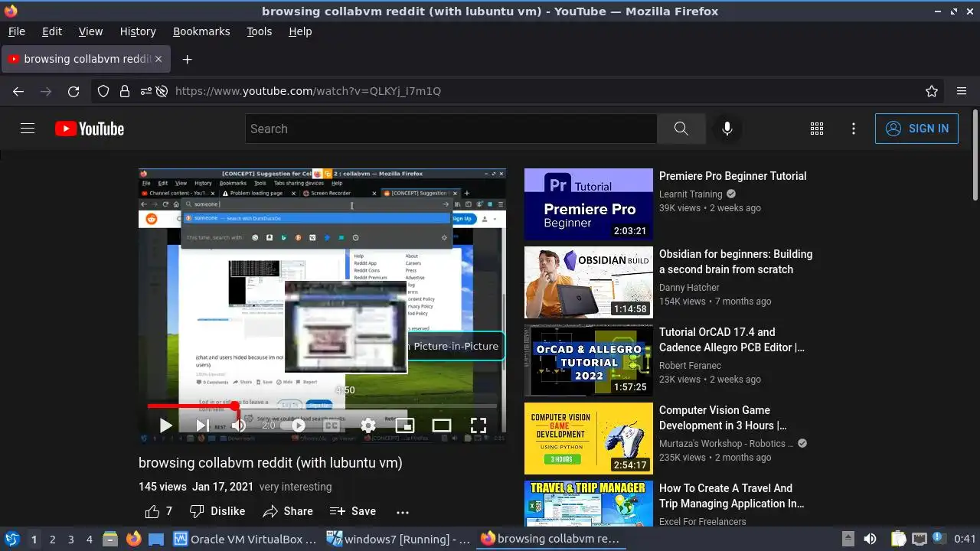
Task: Mute the video using the speaker icon
Action: 239,425
